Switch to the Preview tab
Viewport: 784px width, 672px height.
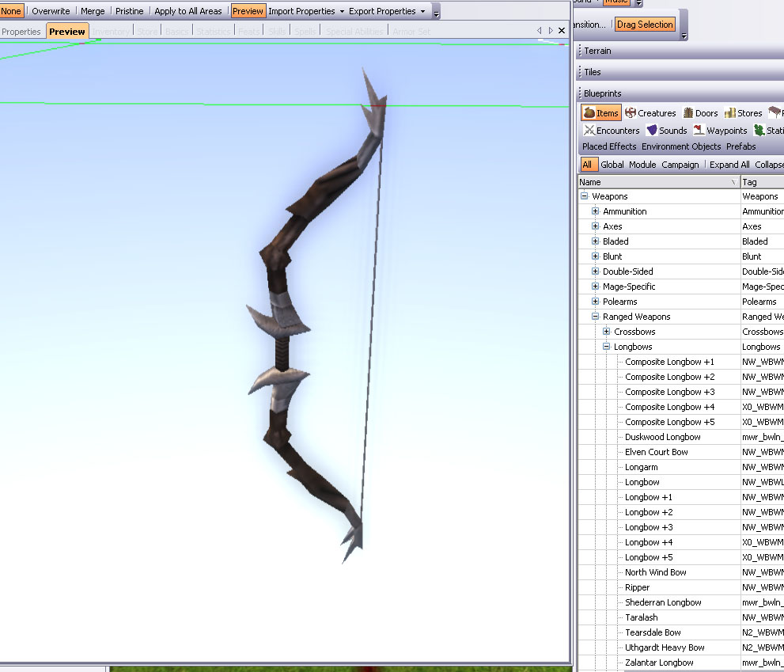67,32
